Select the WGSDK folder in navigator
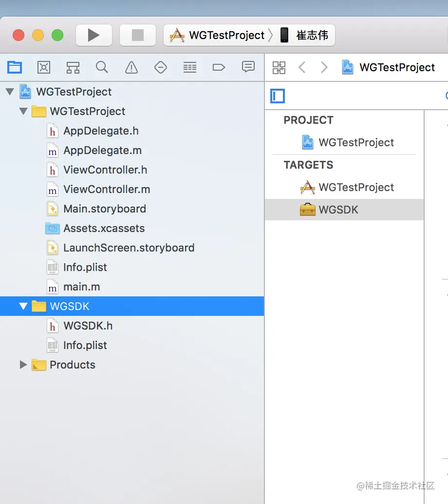Screen dimensions: 448x504 pyautogui.click(x=132, y=306)
